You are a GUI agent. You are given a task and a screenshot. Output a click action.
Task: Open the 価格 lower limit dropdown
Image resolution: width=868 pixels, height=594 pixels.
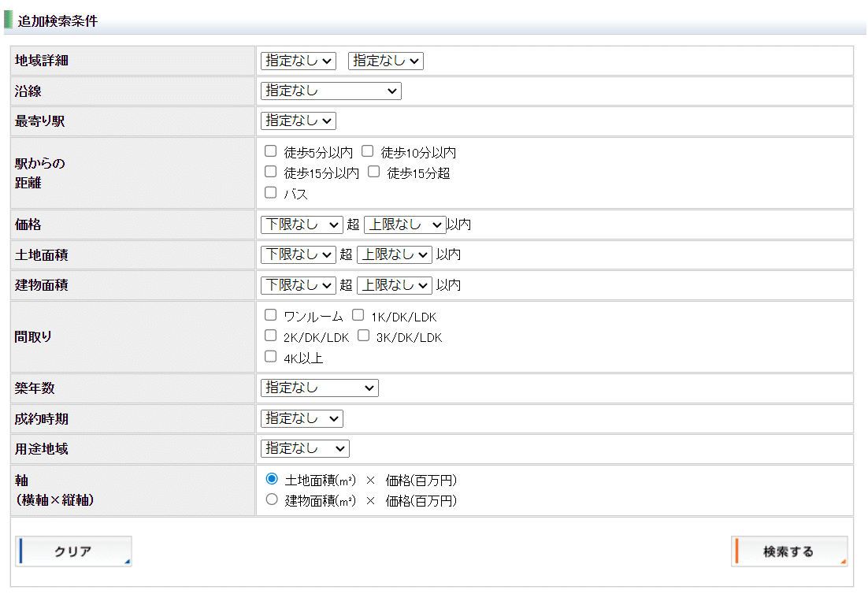pyautogui.click(x=302, y=225)
